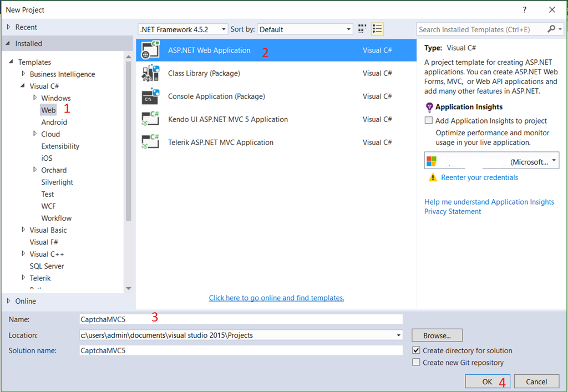Click Search Installed Templates box
The height and width of the screenshot is (392, 568).
click(482, 29)
